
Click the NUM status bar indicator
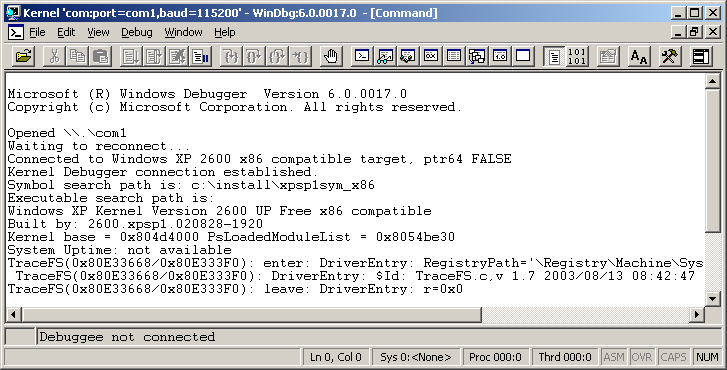click(707, 357)
